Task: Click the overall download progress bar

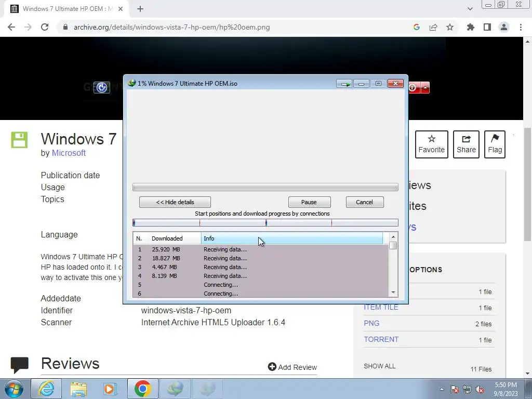Action: click(265, 187)
